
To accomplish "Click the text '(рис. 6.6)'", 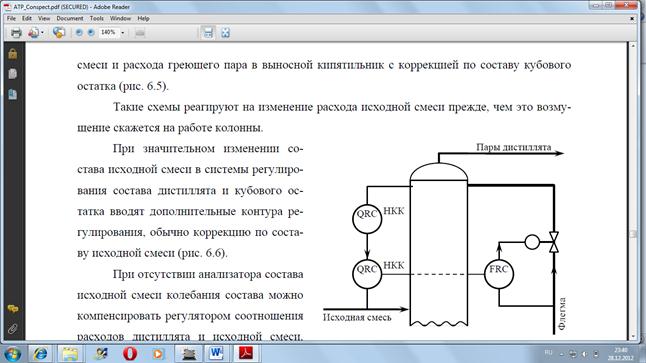I will coord(202,253).
